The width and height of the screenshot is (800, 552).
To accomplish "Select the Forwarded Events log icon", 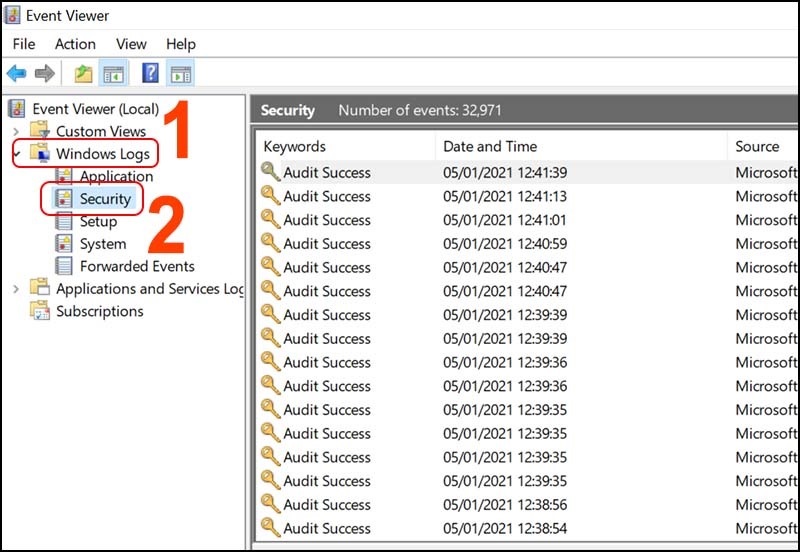I will pyautogui.click(x=64, y=266).
